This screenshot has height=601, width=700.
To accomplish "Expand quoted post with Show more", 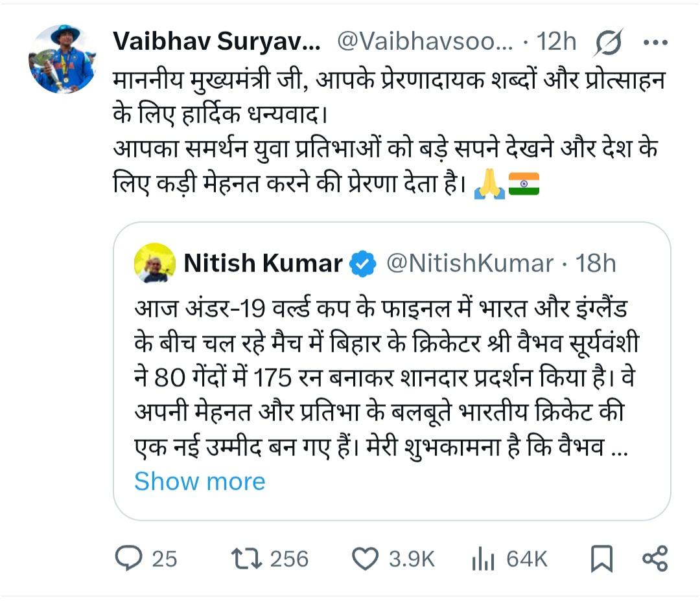I will [200, 481].
